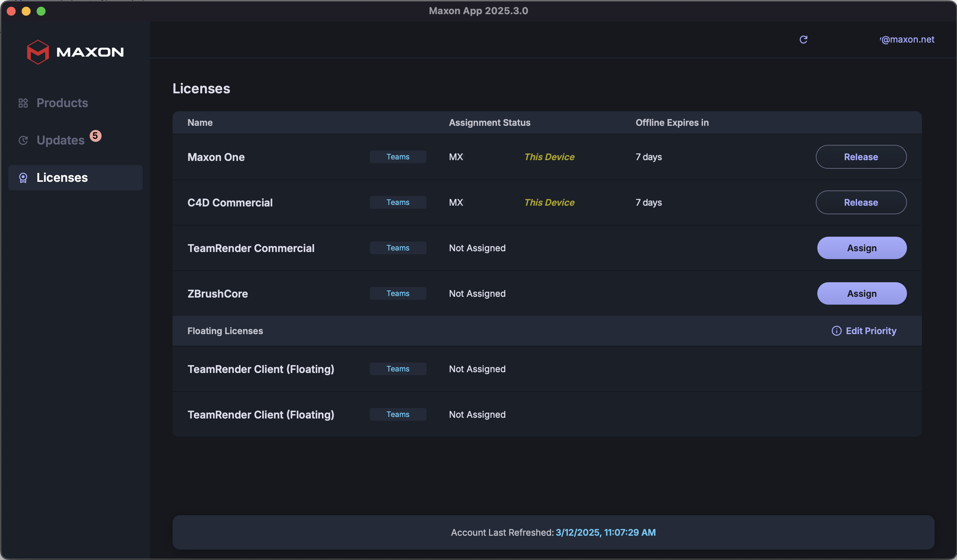
Task: Click the Updates clock icon
Action: pyautogui.click(x=23, y=140)
